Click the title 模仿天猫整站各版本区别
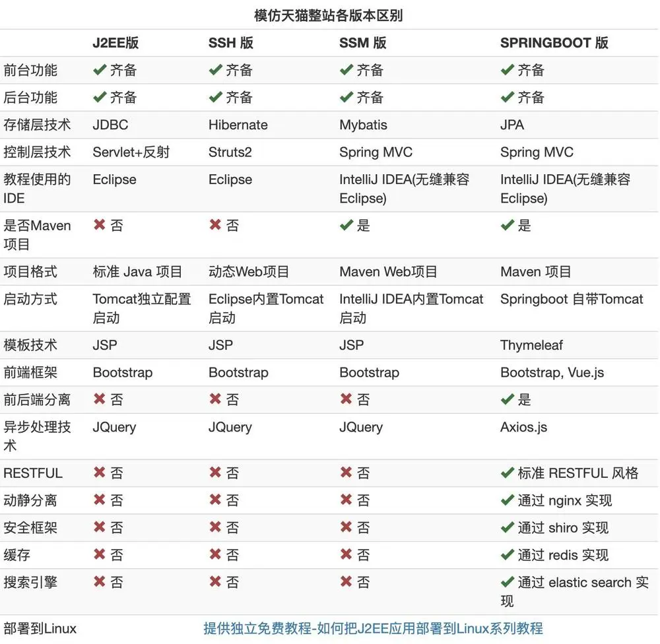The image size is (660, 644). click(x=328, y=16)
